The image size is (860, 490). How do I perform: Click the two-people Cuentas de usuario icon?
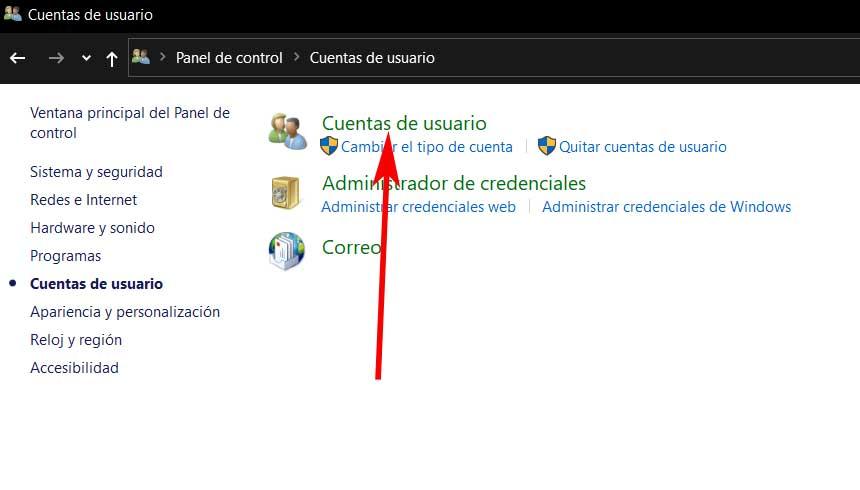pos(287,132)
